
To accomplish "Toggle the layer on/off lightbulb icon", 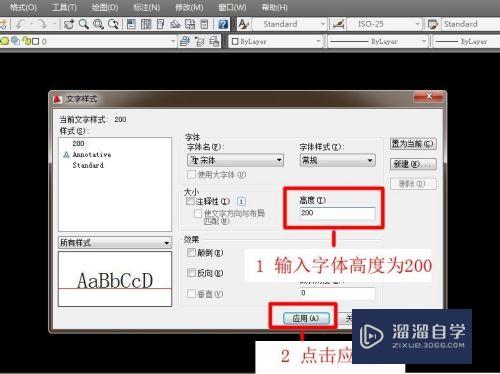I will pyautogui.click(x=5, y=41).
